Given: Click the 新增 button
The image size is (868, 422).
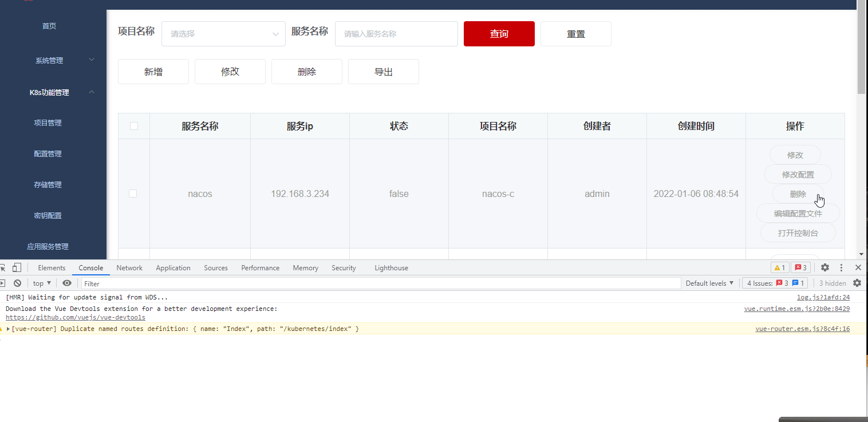Looking at the screenshot, I should point(153,72).
